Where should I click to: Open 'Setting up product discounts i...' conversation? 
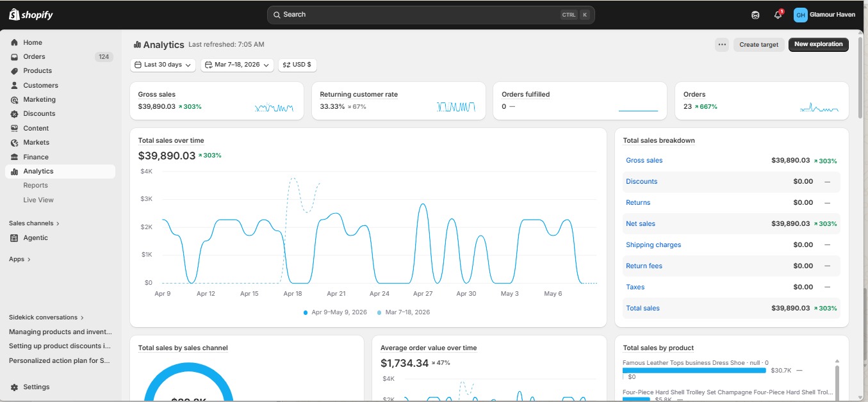(x=60, y=346)
